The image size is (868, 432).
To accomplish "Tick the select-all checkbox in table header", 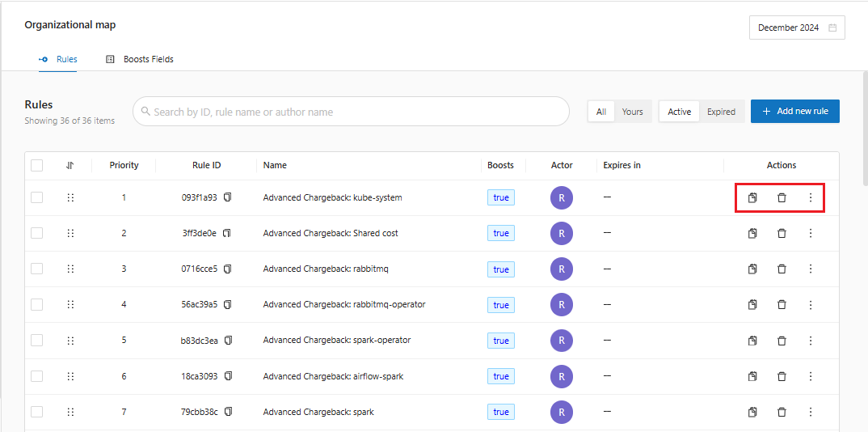I will click(37, 165).
